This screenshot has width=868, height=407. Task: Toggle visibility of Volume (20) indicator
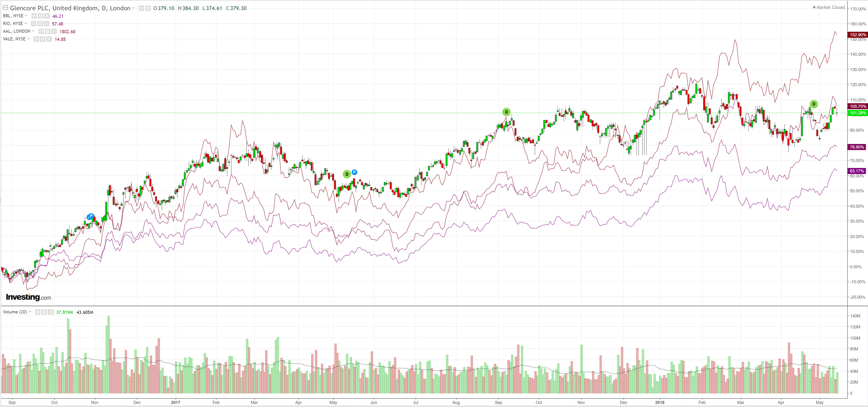[x=38, y=312]
